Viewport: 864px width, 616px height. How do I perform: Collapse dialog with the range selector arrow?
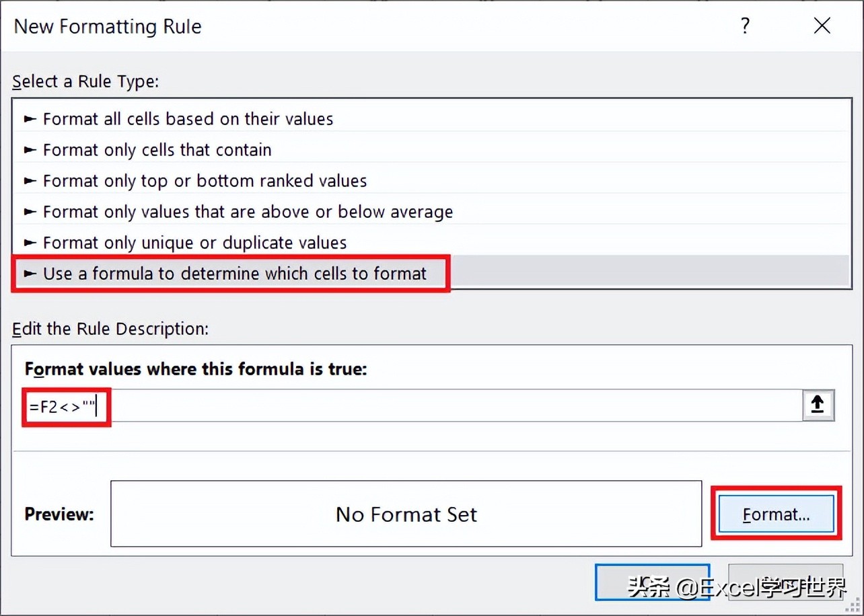(818, 405)
